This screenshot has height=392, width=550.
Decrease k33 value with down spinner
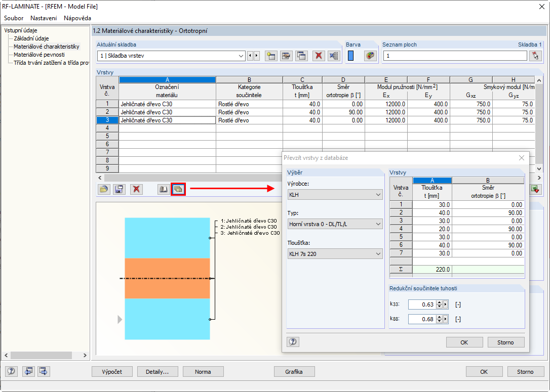tap(439, 307)
